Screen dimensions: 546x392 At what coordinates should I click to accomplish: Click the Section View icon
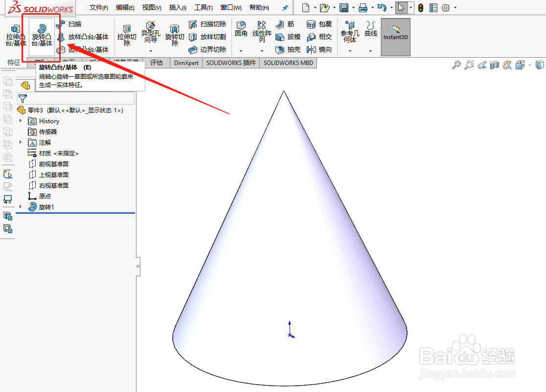pos(495,65)
